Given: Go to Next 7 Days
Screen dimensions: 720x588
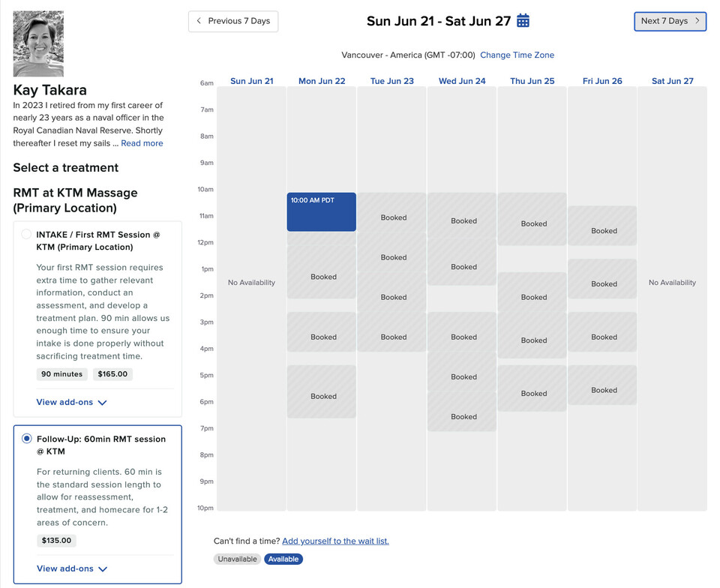Looking at the screenshot, I should pos(670,21).
